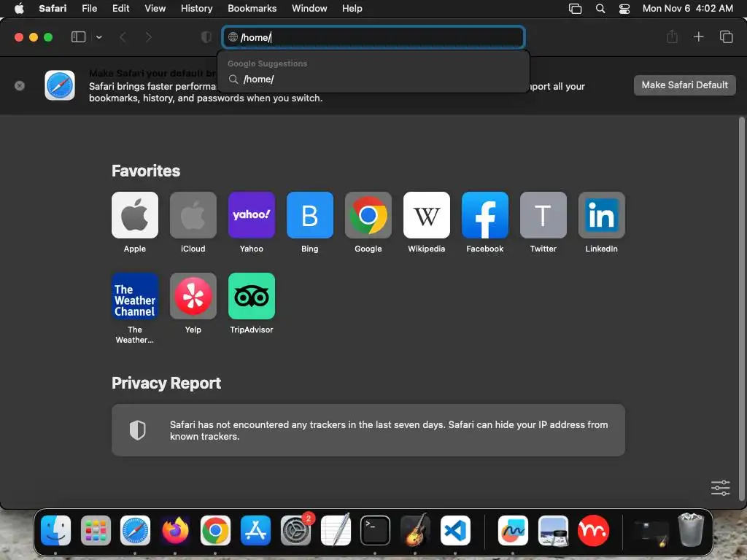Open Terminal from the Dock
747x560 pixels.
pyautogui.click(x=376, y=530)
